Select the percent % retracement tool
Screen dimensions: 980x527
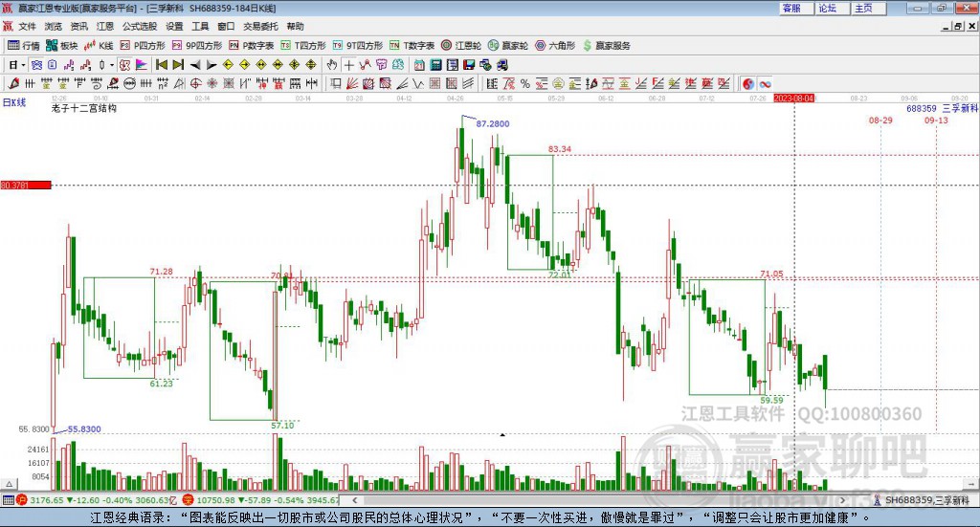point(525,83)
